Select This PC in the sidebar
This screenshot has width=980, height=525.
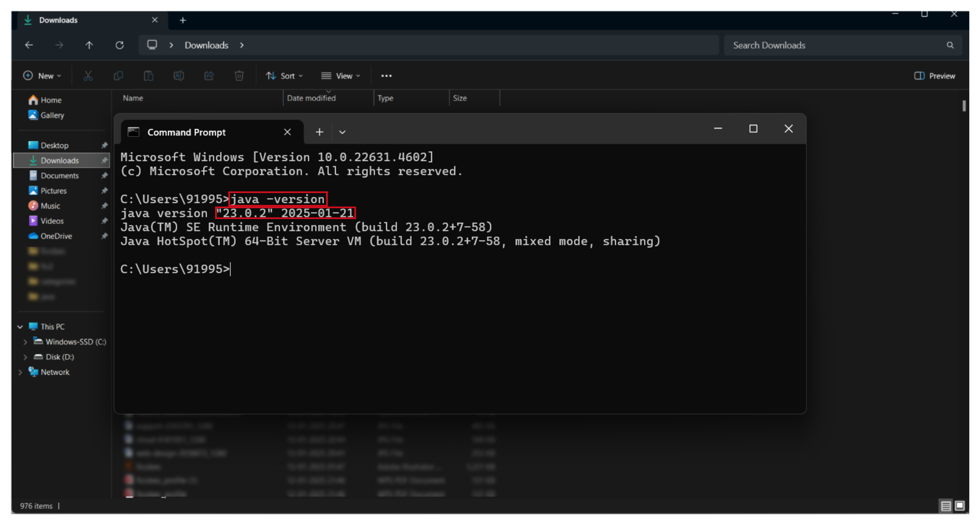(47, 326)
